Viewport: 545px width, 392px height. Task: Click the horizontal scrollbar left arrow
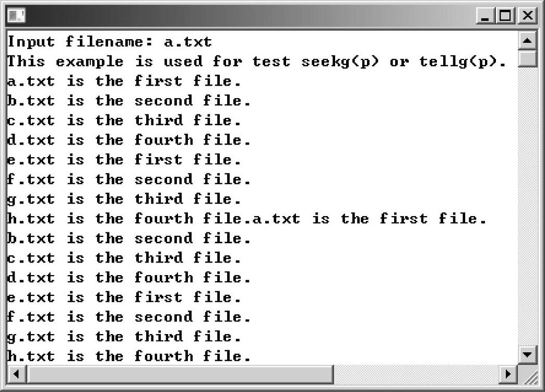click(x=16, y=374)
